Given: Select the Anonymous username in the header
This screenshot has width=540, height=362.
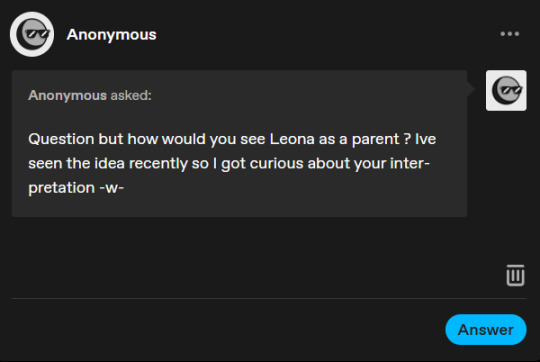Looking at the screenshot, I should 112,34.
